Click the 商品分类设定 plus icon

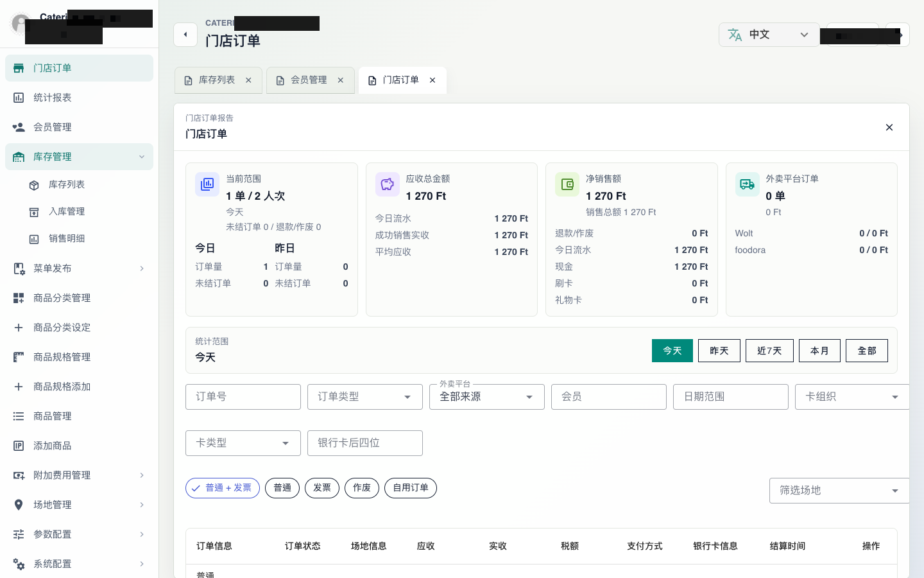[19, 328]
